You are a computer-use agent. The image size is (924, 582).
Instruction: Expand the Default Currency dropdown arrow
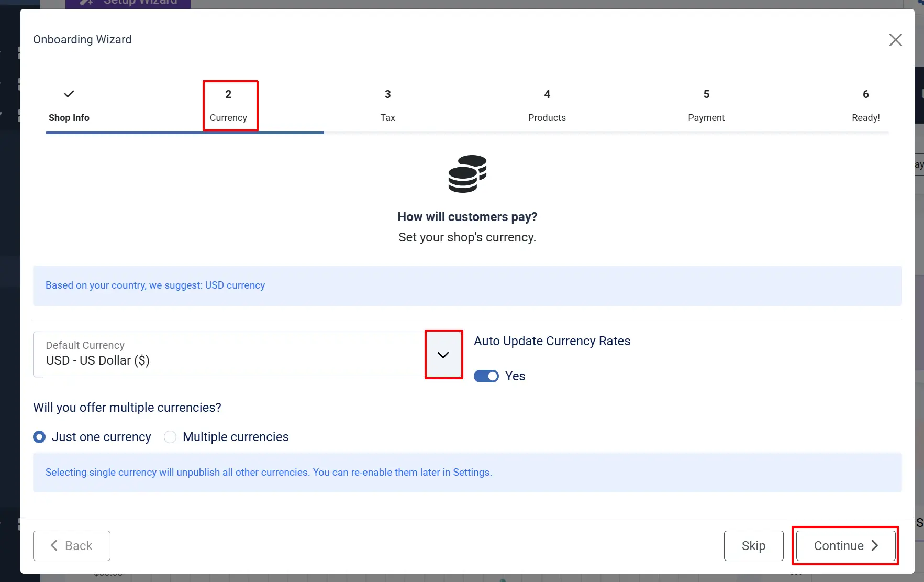[x=443, y=355]
